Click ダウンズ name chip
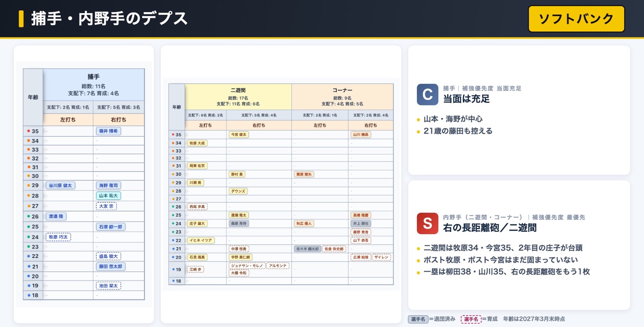 click(x=238, y=191)
